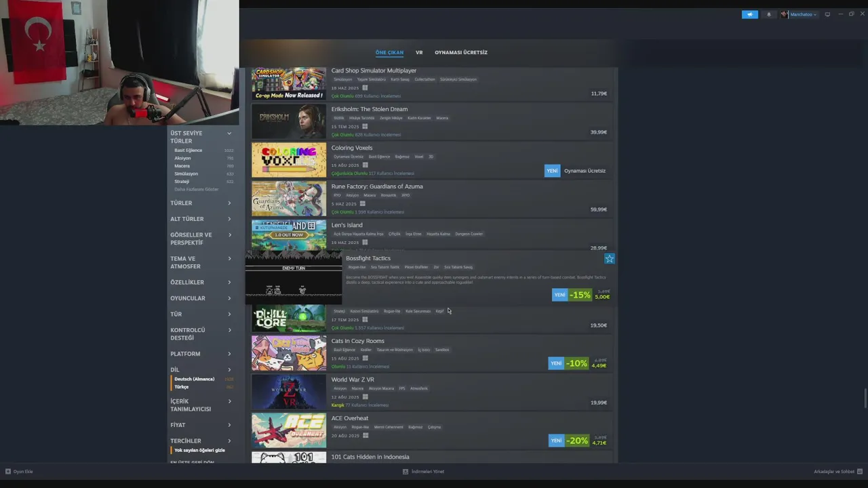Open Card Shop Simulator Multiplayer title
The height and width of the screenshot is (488, 868).
374,70
